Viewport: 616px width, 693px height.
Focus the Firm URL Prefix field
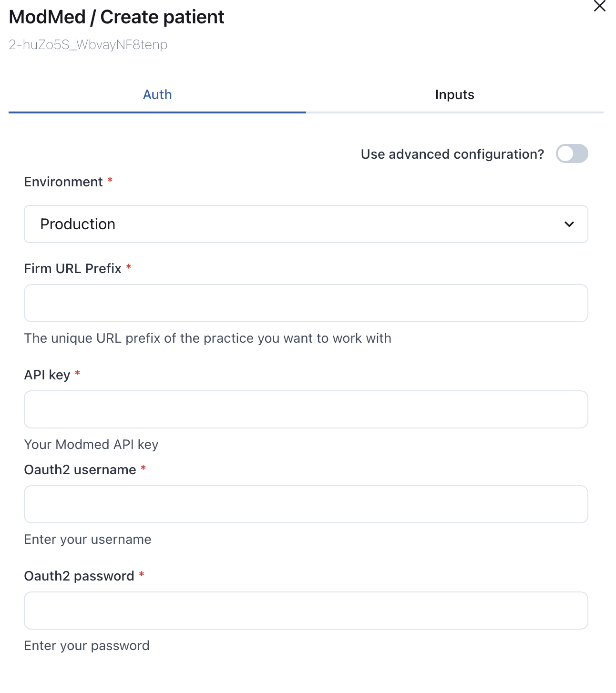click(x=306, y=303)
